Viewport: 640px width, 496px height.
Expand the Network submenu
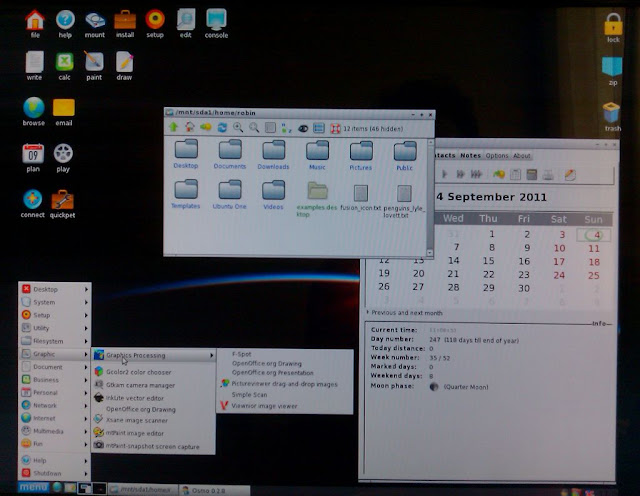pos(55,405)
